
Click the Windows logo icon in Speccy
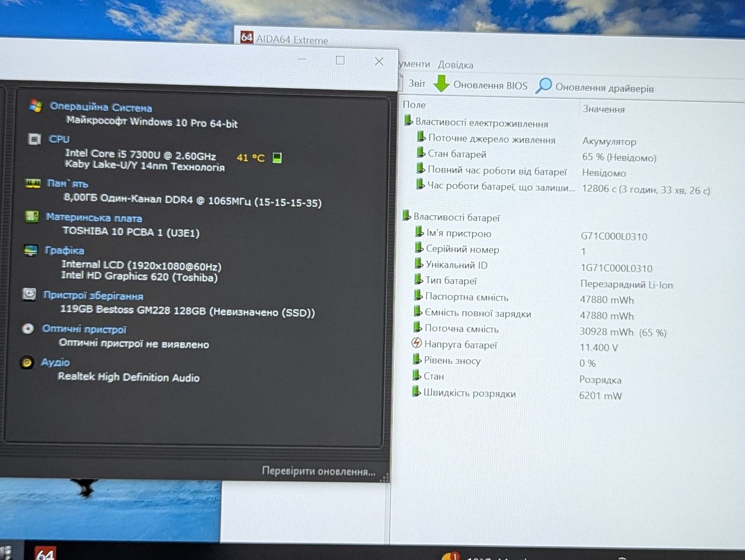(x=36, y=106)
